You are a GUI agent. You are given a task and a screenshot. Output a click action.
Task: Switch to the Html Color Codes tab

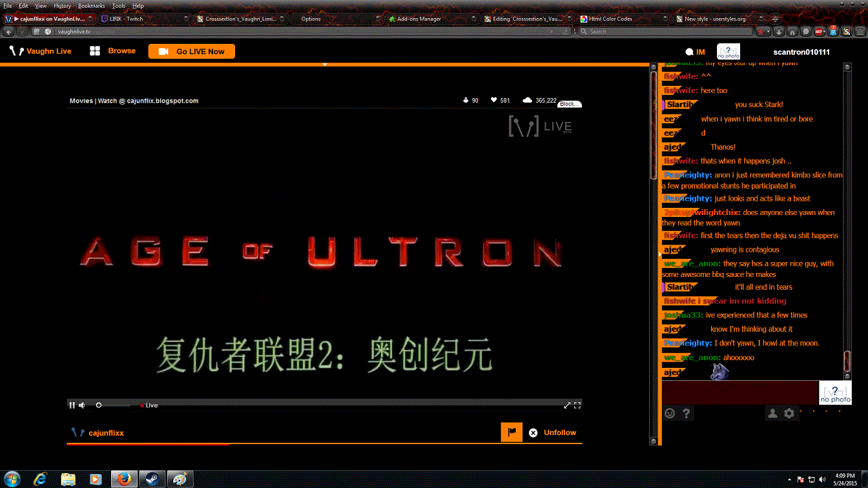point(623,19)
